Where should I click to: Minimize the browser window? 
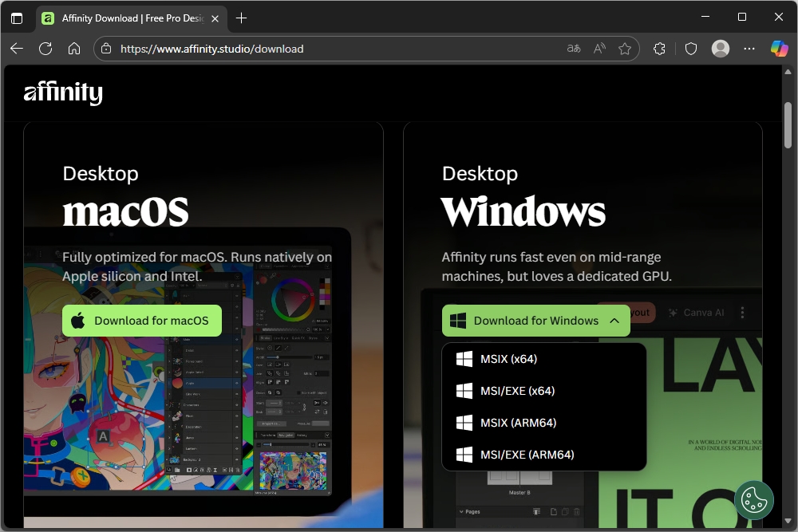[705, 17]
